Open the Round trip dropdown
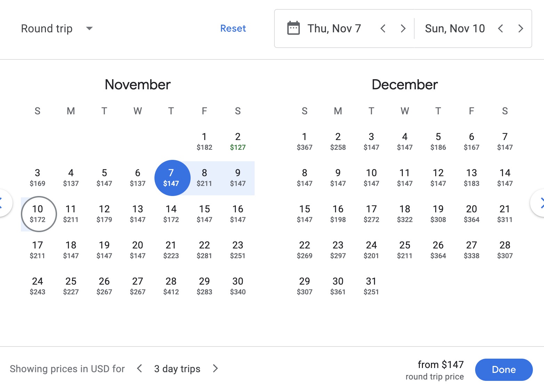The image size is (544, 392). 57,28
